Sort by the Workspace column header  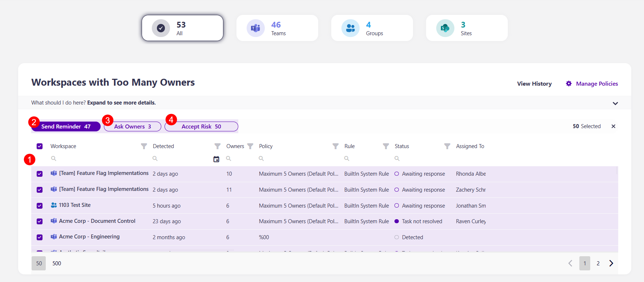tap(63, 146)
